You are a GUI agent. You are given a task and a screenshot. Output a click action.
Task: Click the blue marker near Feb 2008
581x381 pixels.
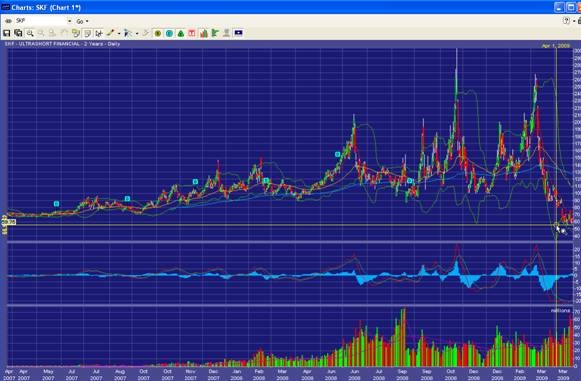[x=266, y=181]
